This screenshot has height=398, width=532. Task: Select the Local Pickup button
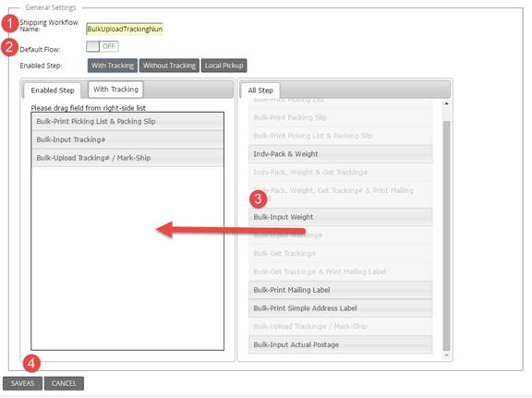click(x=224, y=66)
